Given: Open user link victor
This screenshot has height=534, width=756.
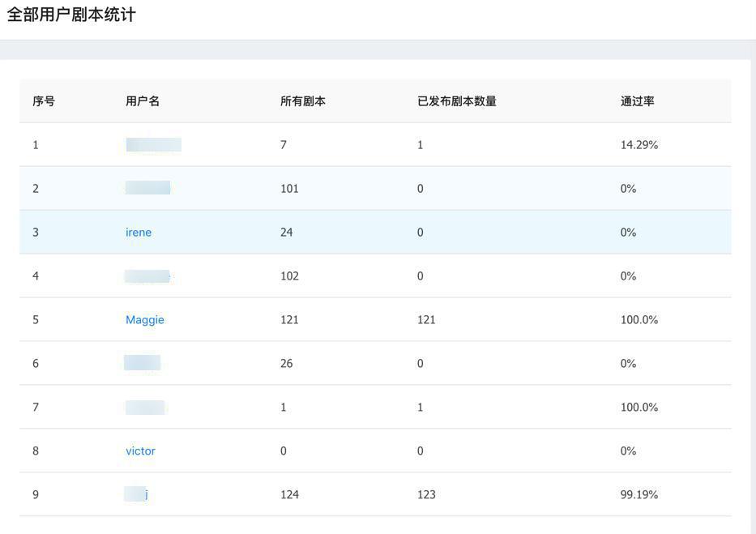Looking at the screenshot, I should (140, 451).
